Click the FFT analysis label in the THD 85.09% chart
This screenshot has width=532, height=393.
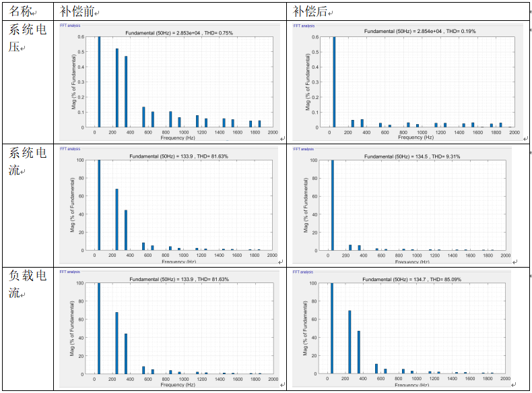click(304, 272)
